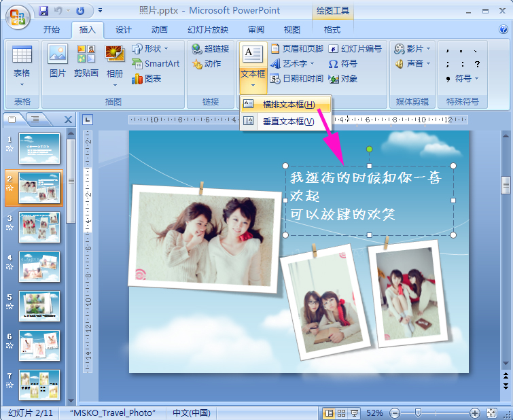Redo the last action

[x=80, y=11]
